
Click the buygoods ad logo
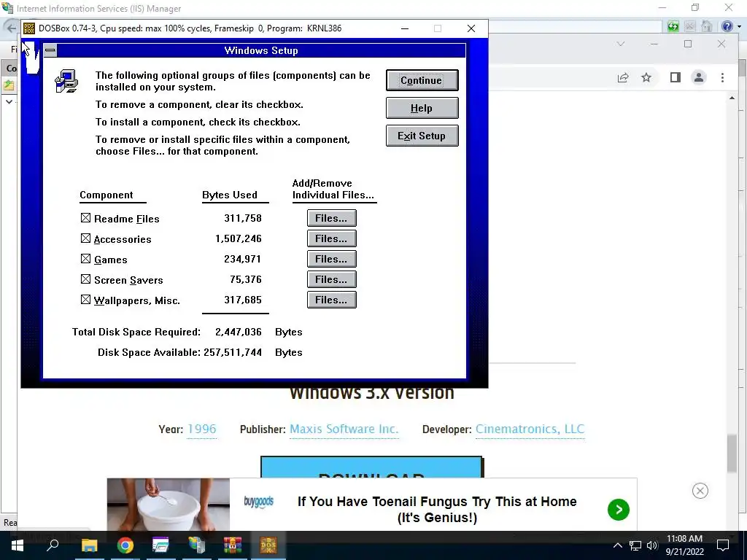coord(259,502)
